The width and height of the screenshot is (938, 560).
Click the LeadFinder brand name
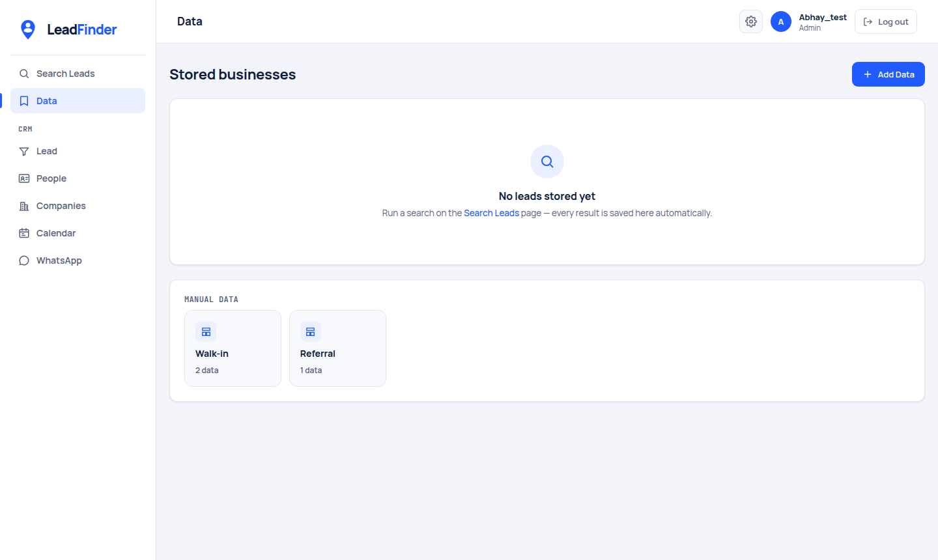[x=82, y=29]
